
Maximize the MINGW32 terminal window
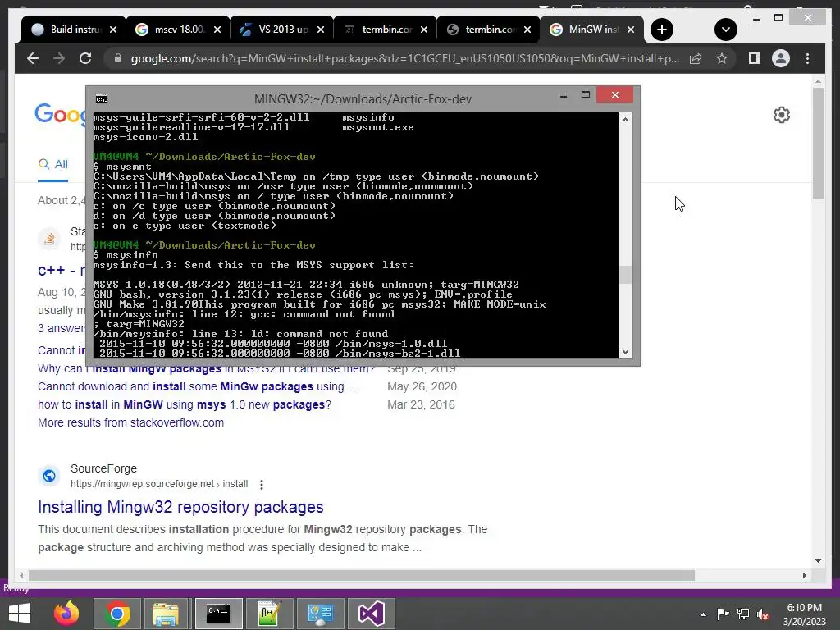(585, 95)
